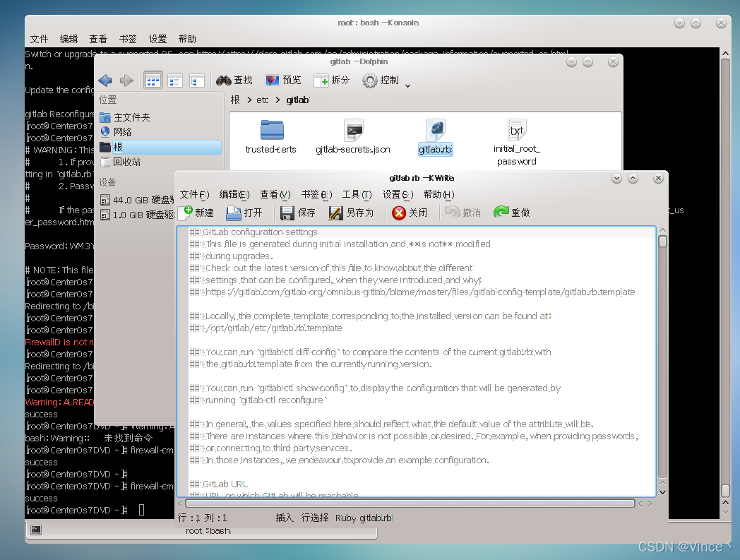The height and width of the screenshot is (560, 740).
Task: Switch Dolphin to details view mode
Action: click(x=175, y=81)
